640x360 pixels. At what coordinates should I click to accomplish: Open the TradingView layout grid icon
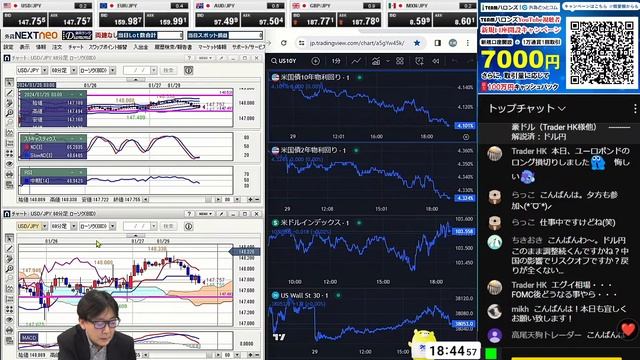tap(400, 61)
